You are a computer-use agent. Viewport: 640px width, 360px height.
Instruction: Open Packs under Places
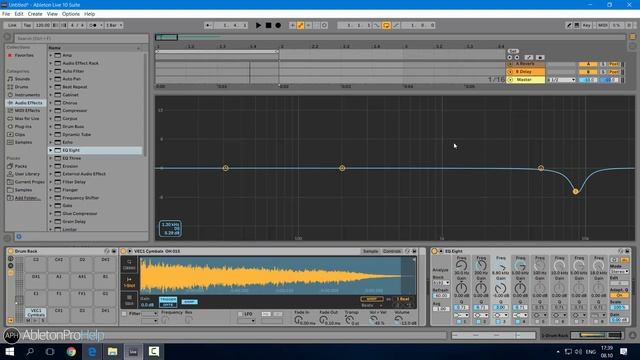[20, 166]
